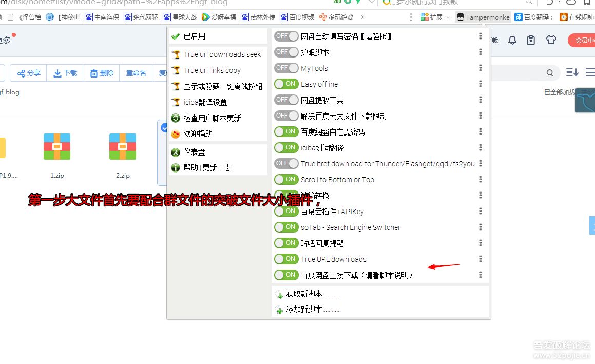Open options dots for 网盘自动填写密码 row
The image size is (595, 364).
pyautogui.click(x=481, y=36)
